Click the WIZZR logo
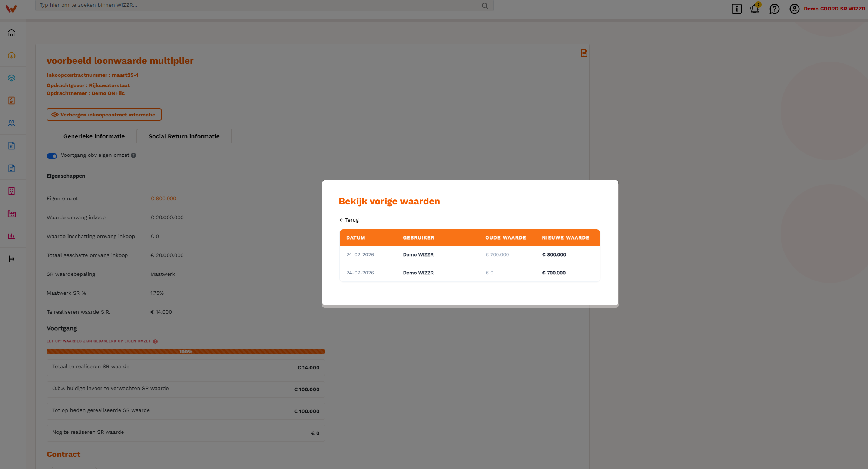The image size is (868, 469). pos(11,9)
